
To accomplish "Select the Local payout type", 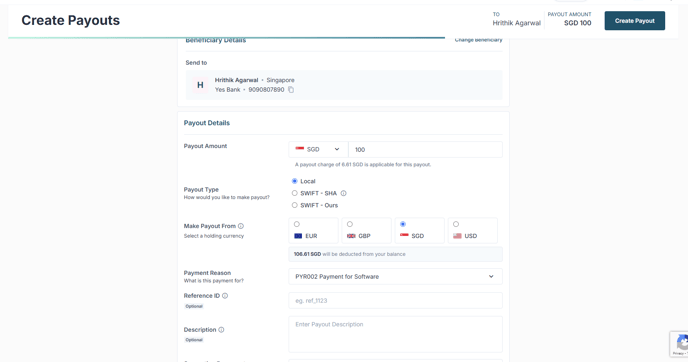I will [294, 181].
